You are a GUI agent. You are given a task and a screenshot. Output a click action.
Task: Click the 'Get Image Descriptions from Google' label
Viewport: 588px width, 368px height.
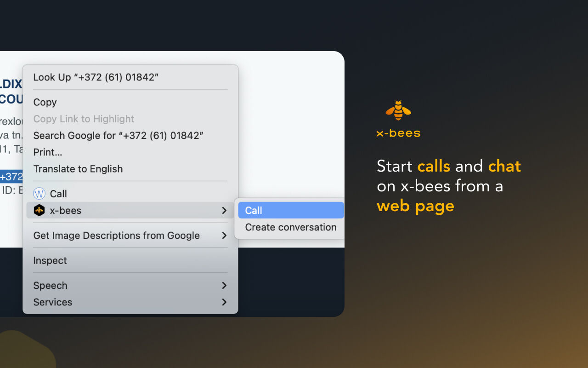pyautogui.click(x=117, y=236)
